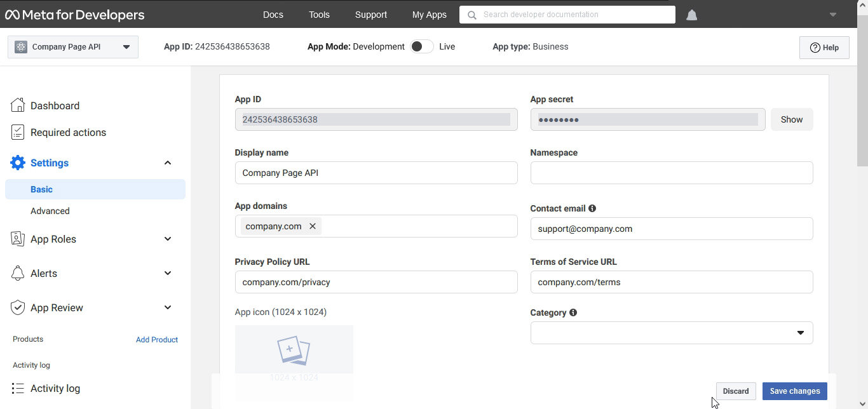Expand the App Review section chevron
The width and height of the screenshot is (868, 409).
coord(168,307)
